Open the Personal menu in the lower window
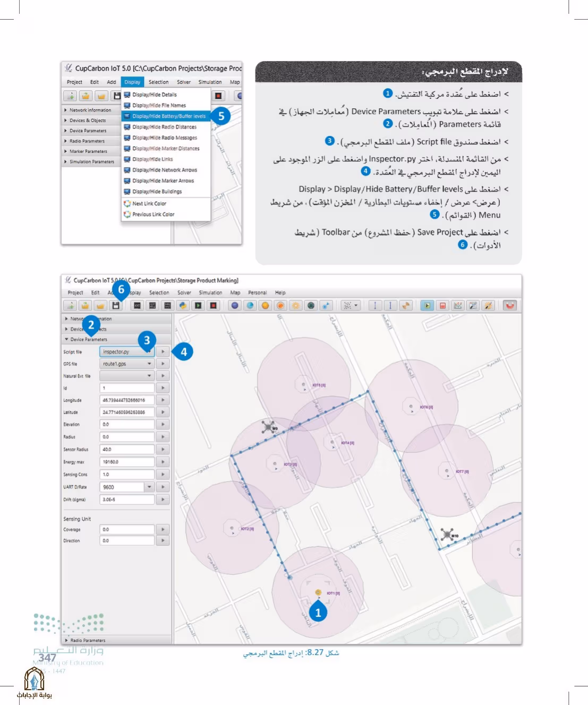588x705 pixels. click(x=258, y=293)
